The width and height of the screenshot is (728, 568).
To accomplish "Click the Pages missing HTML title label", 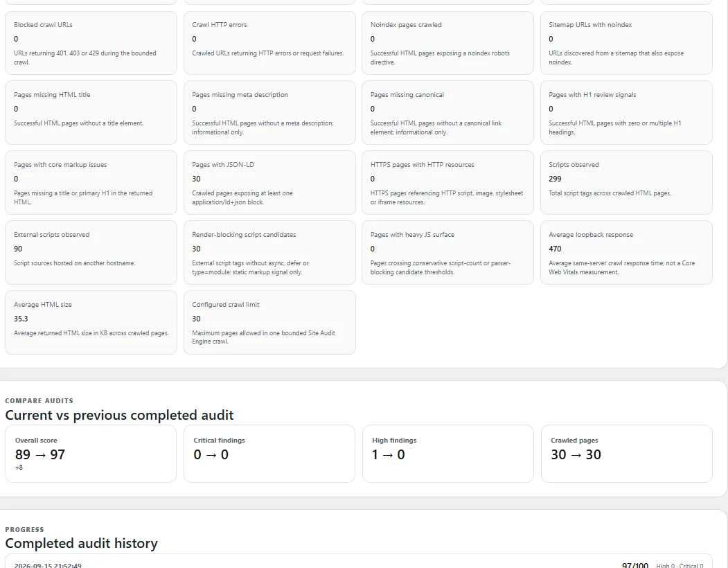I will tap(52, 95).
